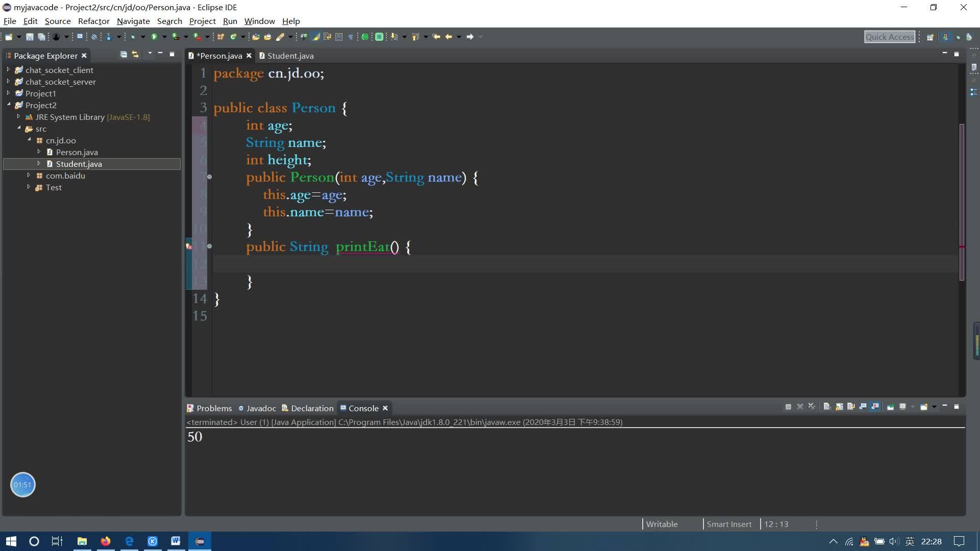
Task: Toggle Block Selection mode
Action: (338, 37)
